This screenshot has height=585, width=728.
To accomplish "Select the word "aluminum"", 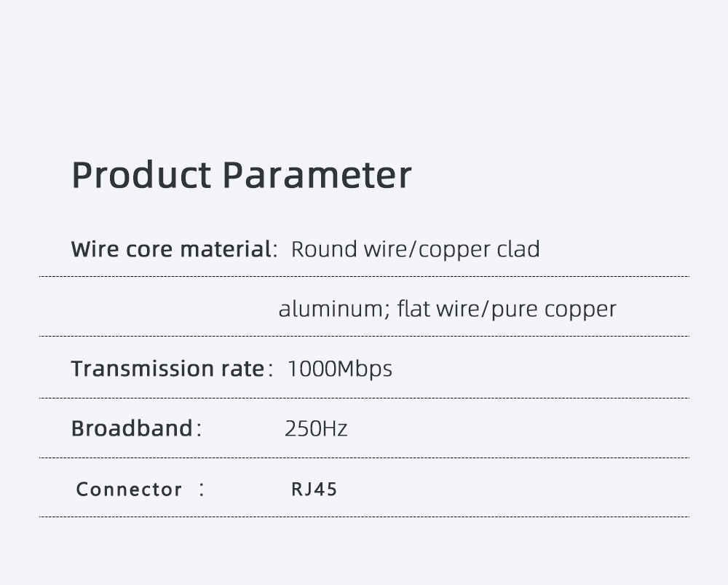I will tap(330, 309).
